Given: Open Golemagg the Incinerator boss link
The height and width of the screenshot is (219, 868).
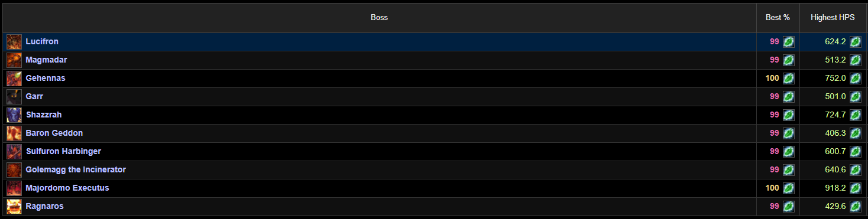Looking at the screenshot, I should point(76,170).
